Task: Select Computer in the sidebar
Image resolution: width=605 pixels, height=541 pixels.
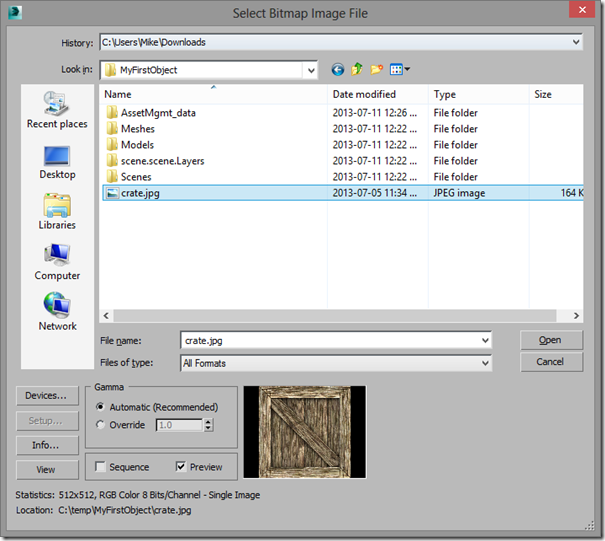Action: pyautogui.click(x=57, y=262)
